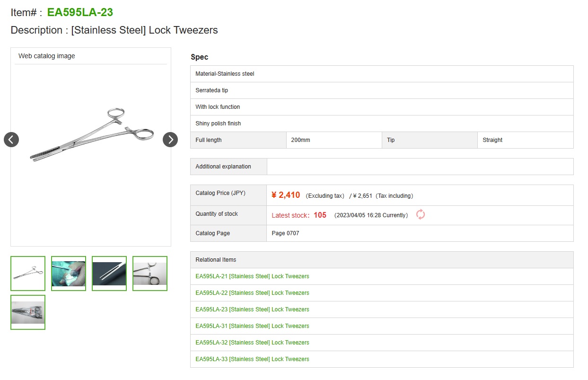Click the main tweezers catalog image
Screen dimensions: 588x380
91,136
